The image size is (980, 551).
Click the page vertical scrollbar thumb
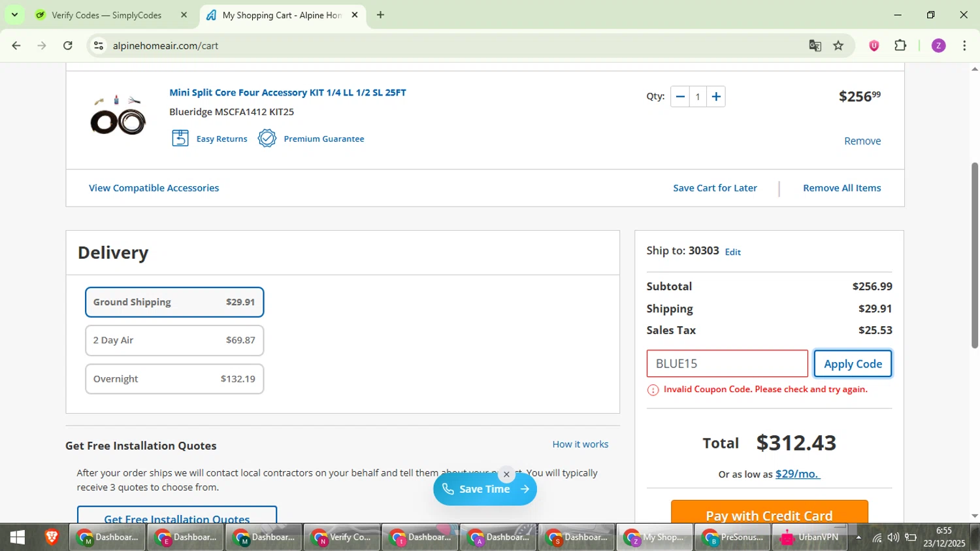(x=974, y=255)
